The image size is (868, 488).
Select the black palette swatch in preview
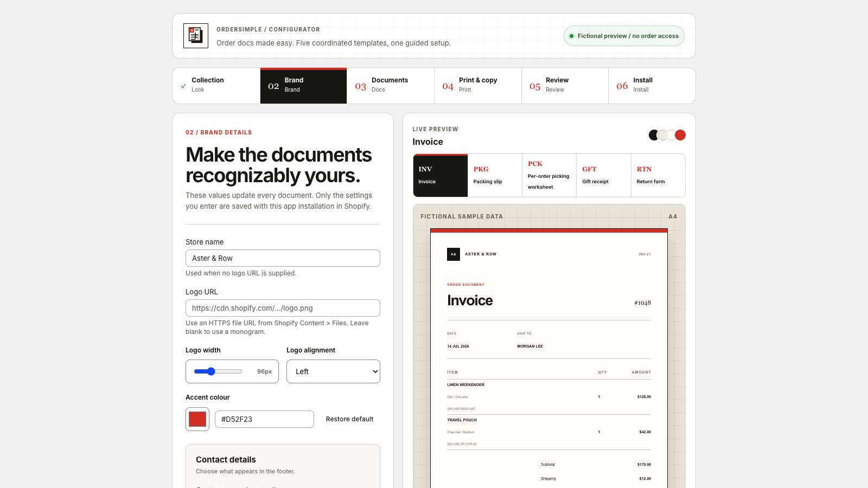654,135
